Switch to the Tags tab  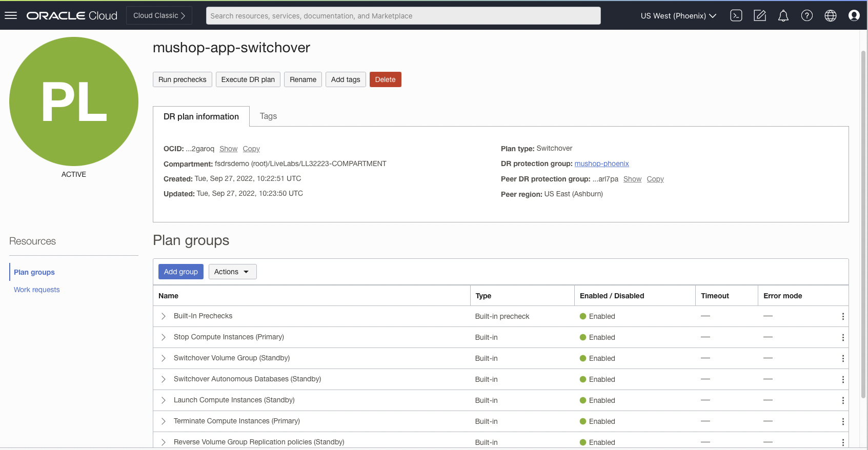(268, 116)
